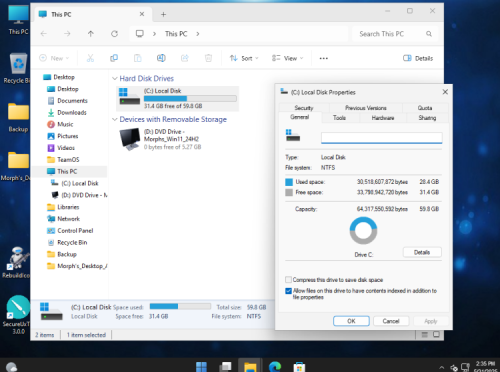Open the Rebuild icon cache desktop shortcut
500x372 pixels.
(17, 262)
